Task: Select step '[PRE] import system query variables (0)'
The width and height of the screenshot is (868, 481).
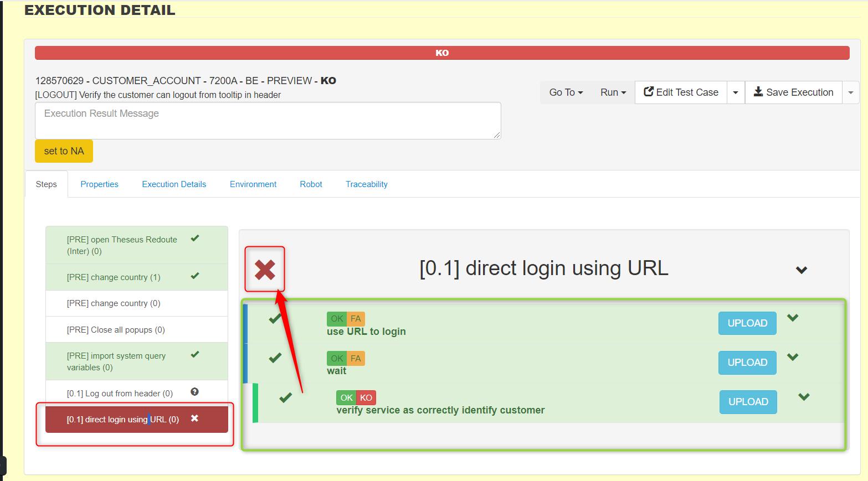Action: pos(137,361)
